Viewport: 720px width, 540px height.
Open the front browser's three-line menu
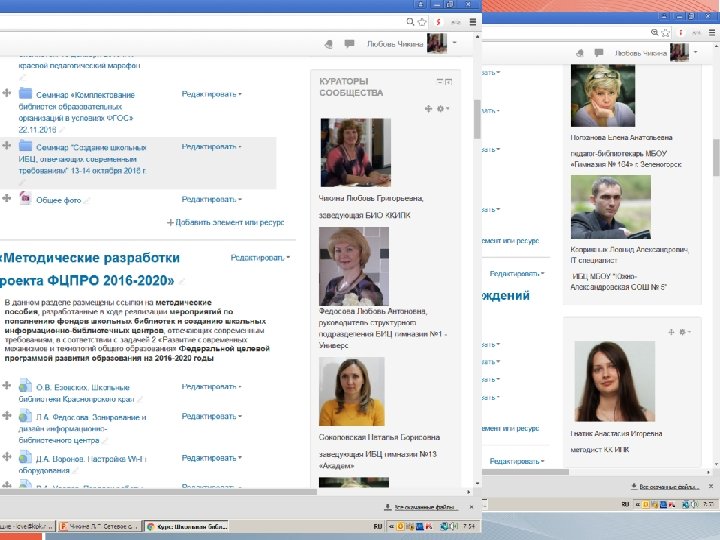pos(472,22)
